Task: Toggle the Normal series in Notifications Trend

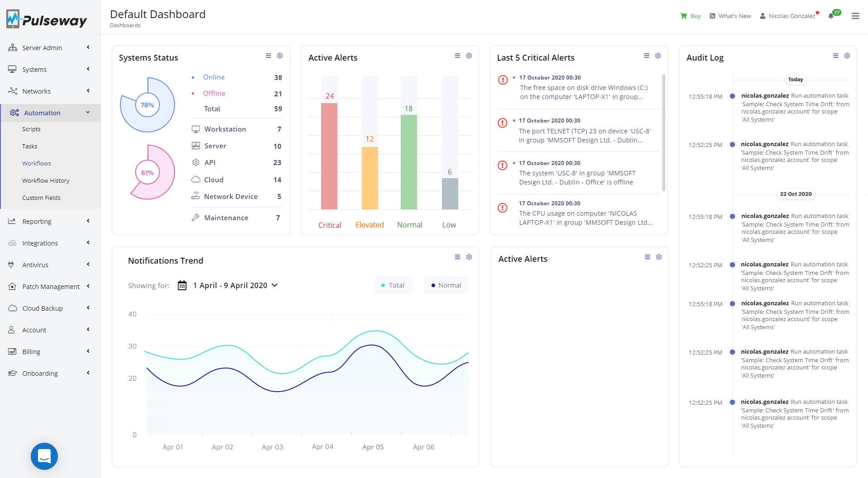Action: pyautogui.click(x=446, y=285)
